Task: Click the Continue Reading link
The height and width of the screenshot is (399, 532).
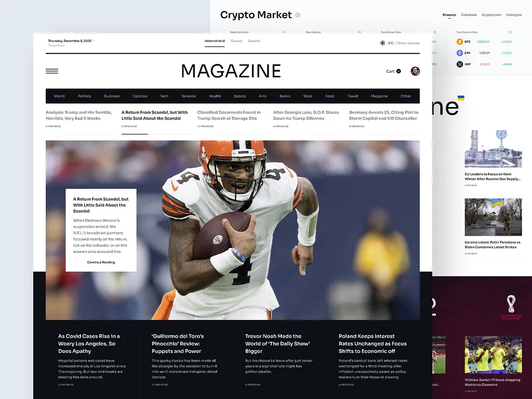Action: (101, 262)
